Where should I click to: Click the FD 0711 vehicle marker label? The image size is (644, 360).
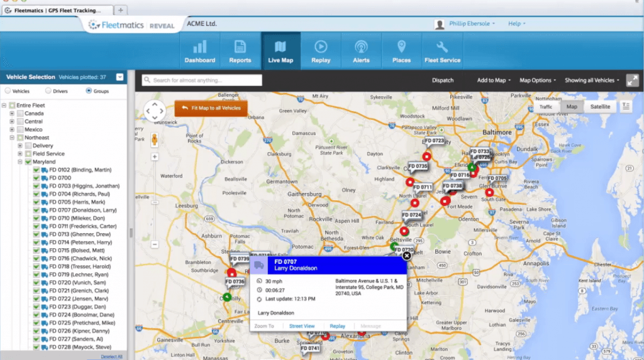click(422, 187)
